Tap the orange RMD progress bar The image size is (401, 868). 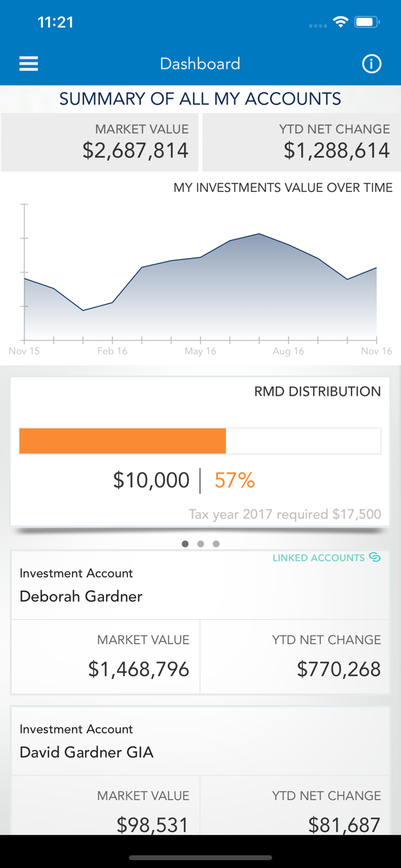pyautogui.click(x=123, y=441)
